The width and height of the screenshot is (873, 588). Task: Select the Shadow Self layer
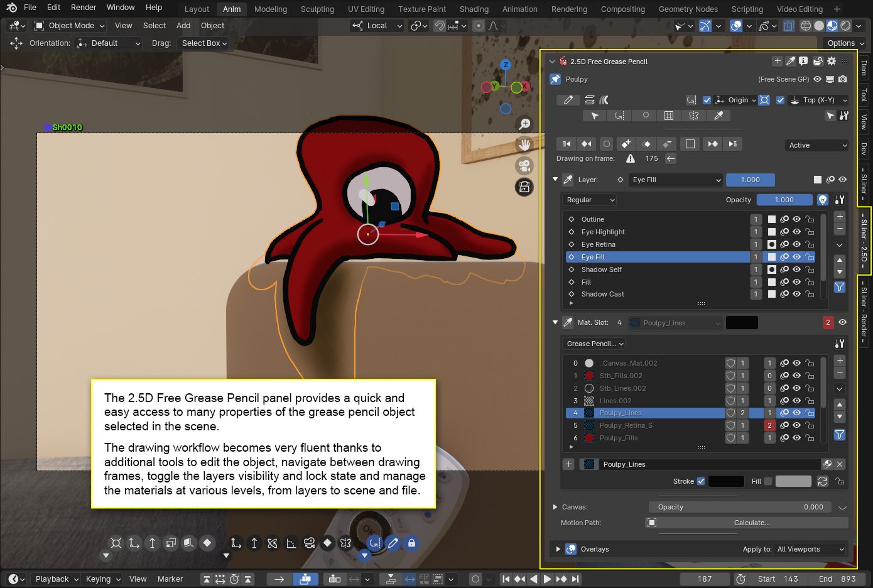click(601, 269)
